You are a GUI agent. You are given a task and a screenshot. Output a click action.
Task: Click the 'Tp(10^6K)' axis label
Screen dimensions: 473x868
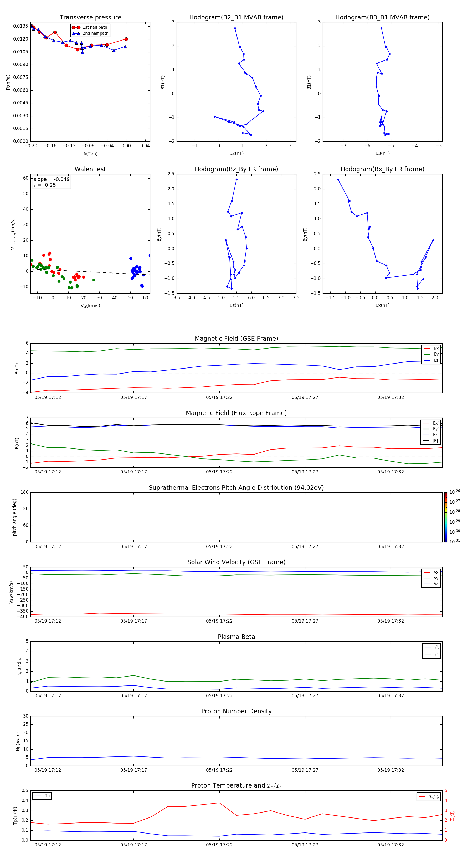16,815
